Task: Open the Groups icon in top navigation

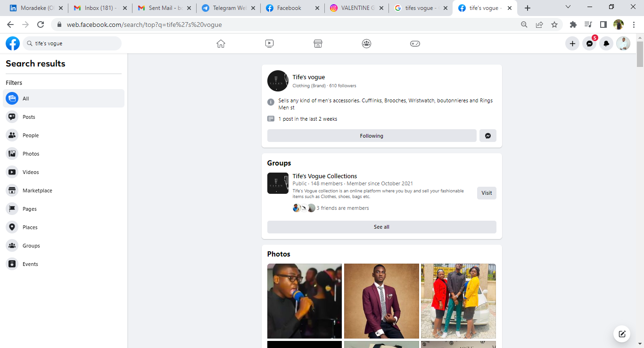Action: click(x=366, y=43)
